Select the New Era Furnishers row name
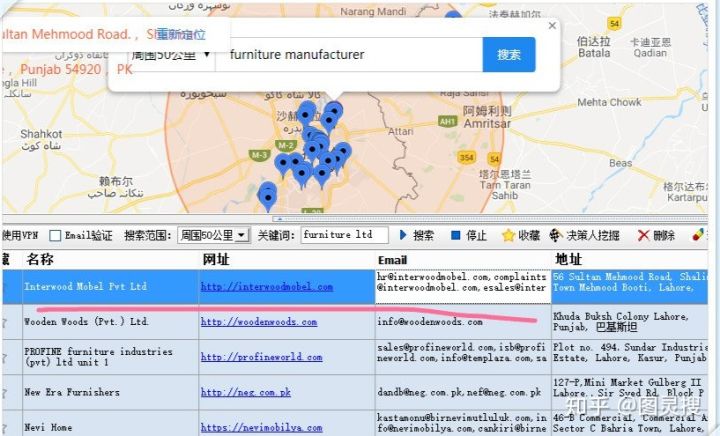 (72, 392)
